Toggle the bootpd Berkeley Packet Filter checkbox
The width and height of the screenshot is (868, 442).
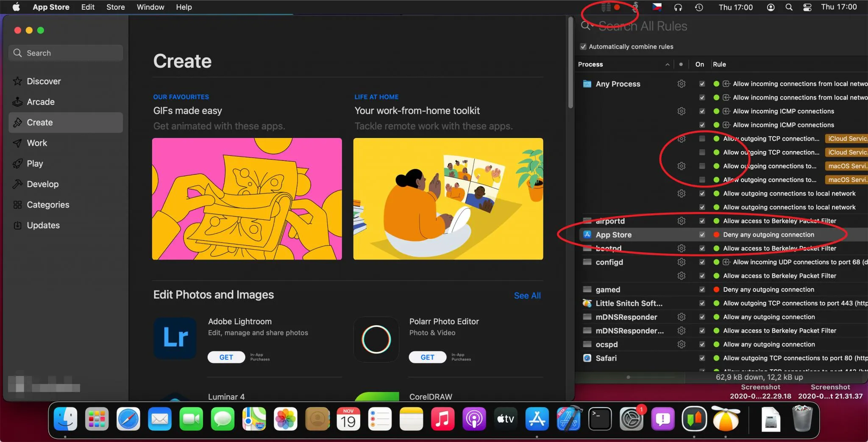(x=702, y=248)
